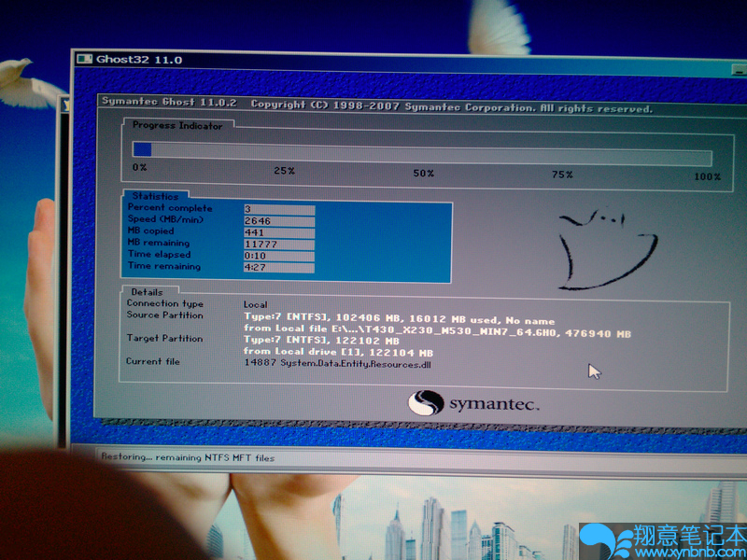The image size is (747, 560).
Task: Click the MB copied label
Action: [150, 231]
